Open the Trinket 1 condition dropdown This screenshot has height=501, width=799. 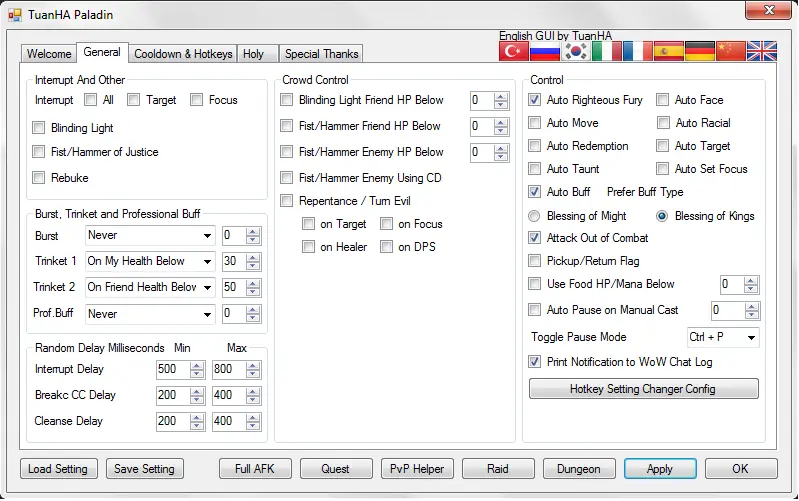pyautogui.click(x=150, y=261)
